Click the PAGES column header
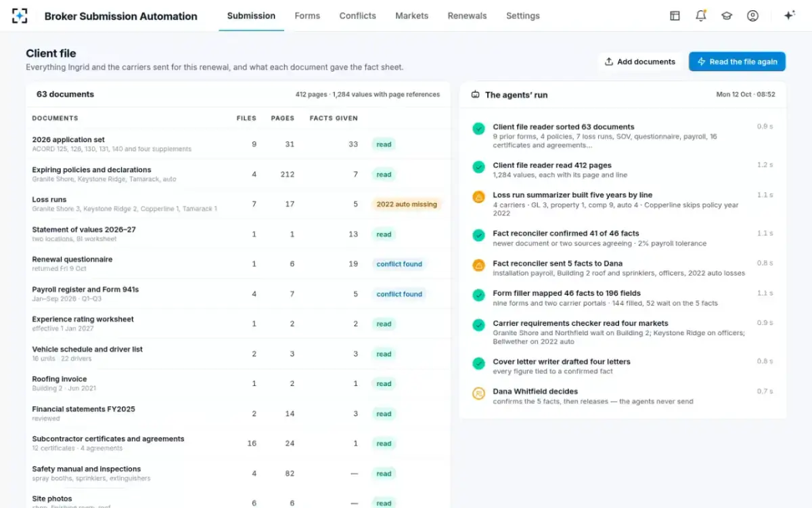 point(283,118)
